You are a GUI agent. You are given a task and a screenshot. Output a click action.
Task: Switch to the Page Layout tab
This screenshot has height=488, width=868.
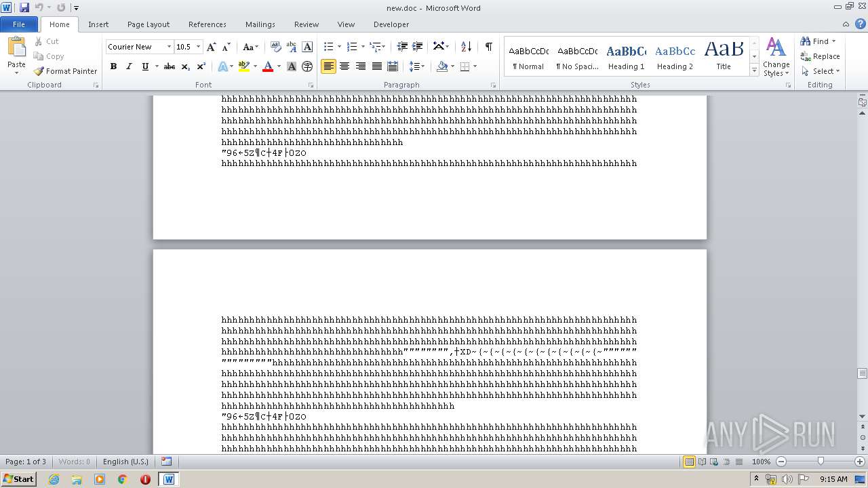pos(149,24)
